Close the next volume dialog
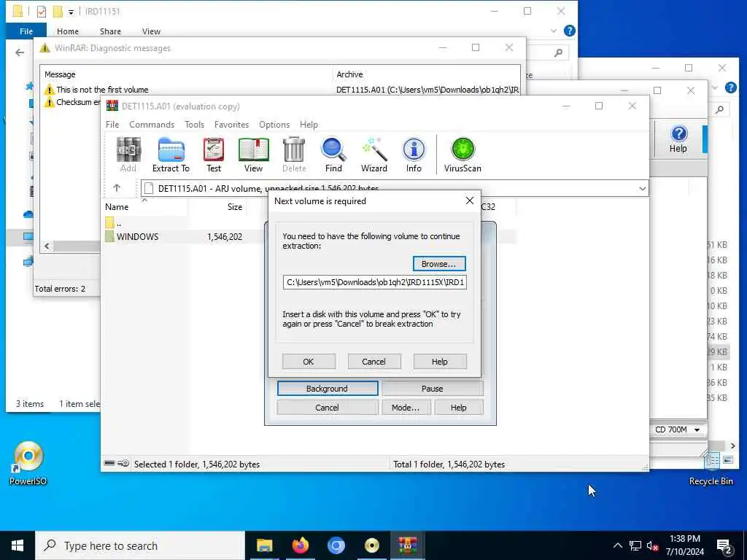 [470, 201]
